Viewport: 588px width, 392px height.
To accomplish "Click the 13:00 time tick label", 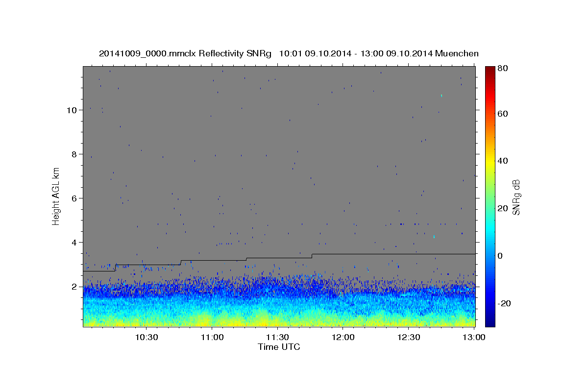I will pyautogui.click(x=474, y=337).
